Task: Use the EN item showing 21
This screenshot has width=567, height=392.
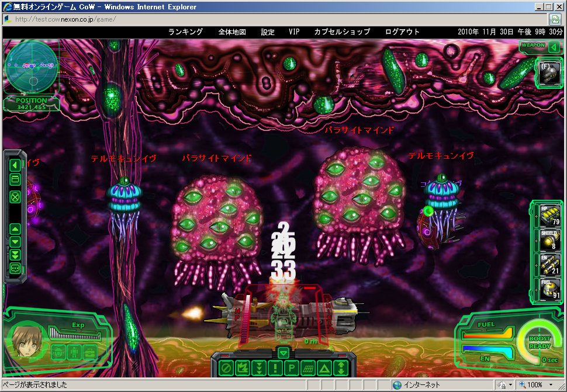Action: click(x=550, y=265)
